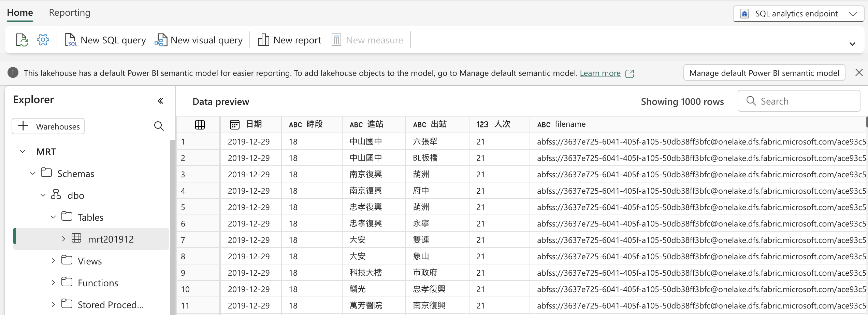Focus the data preview Search field
868x315 pixels.
click(x=799, y=101)
